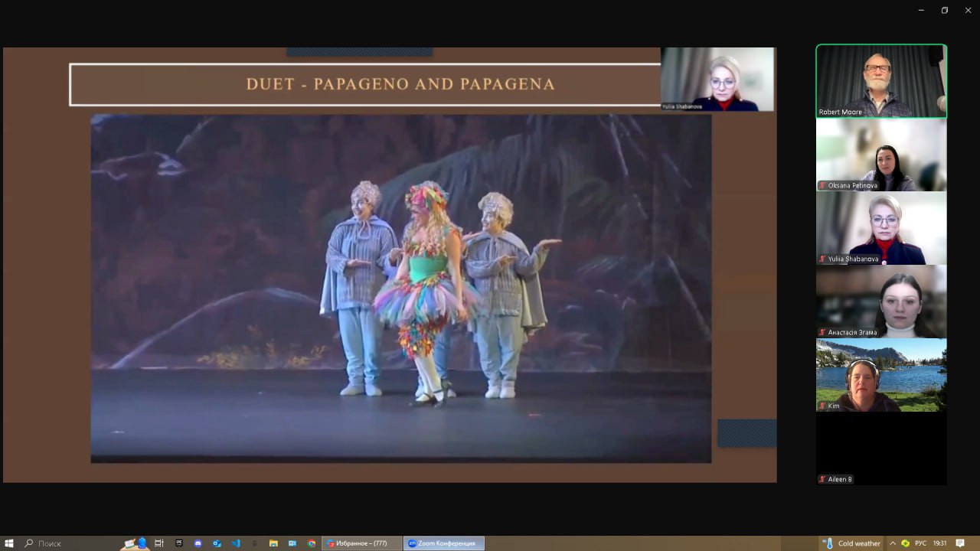This screenshot has height=551, width=980.
Task: Restore down the Zoom meeting window
Action: pyautogui.click(x=945, y=10)
